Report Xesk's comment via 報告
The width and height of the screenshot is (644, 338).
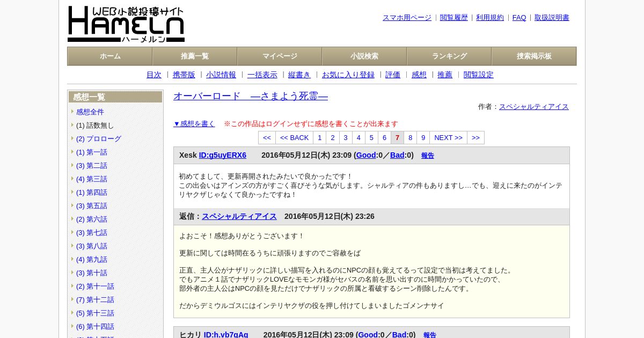click(x=428, y=156)
